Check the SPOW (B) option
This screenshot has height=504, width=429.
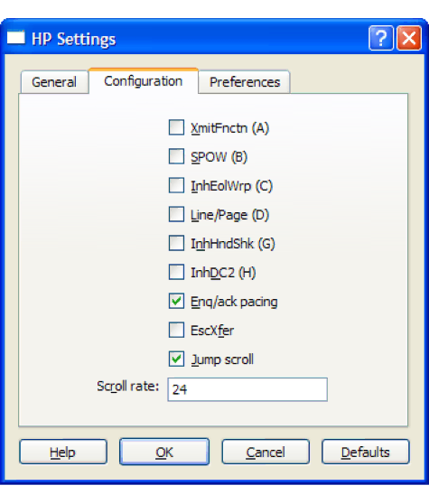[176, 156]
